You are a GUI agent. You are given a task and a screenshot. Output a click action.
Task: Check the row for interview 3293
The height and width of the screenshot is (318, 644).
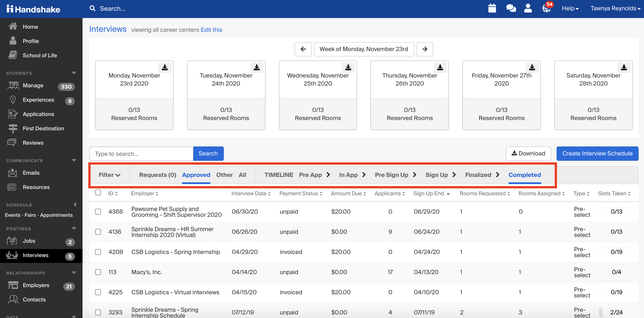98,312
